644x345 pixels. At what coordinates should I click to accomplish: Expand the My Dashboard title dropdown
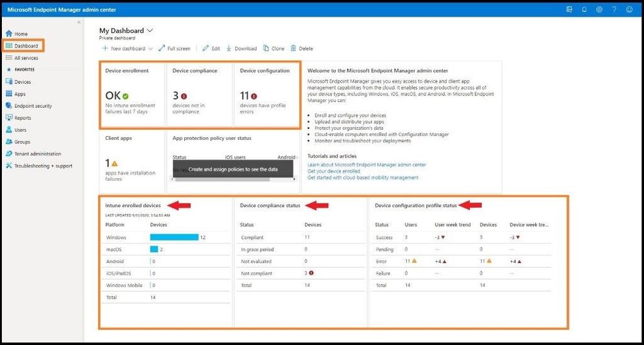[x=150, y=30]
